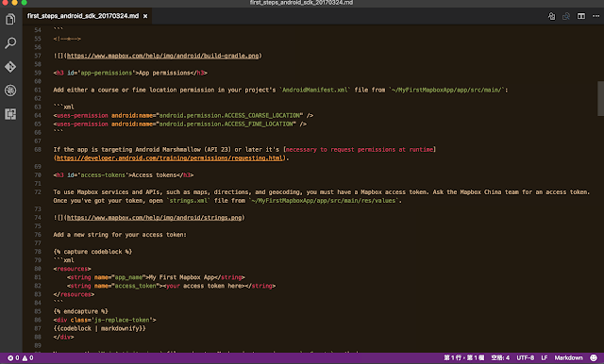Open the Explorer view in activity bar
This screenshot has height=364, width=604.
click(10, 19)
